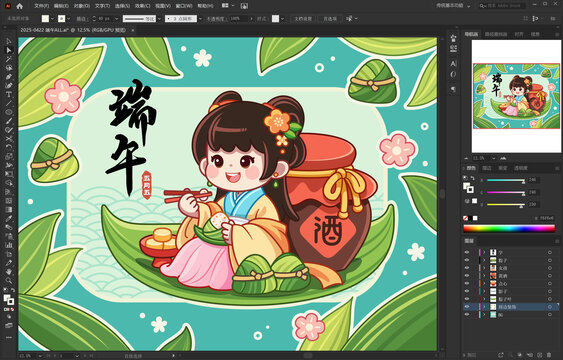Expand the 周边装饰 layer contents

484,307
